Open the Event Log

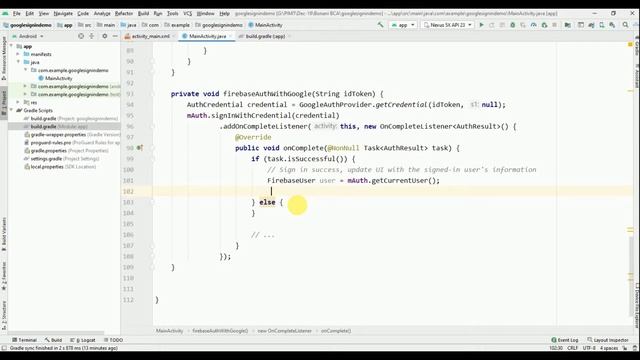coord(565,340)
